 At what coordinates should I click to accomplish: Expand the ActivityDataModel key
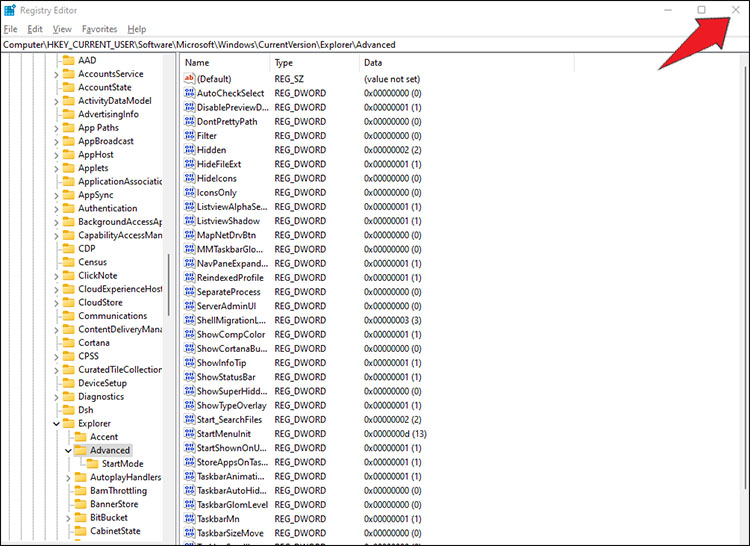pyautogui.click(x=56, y=101)
